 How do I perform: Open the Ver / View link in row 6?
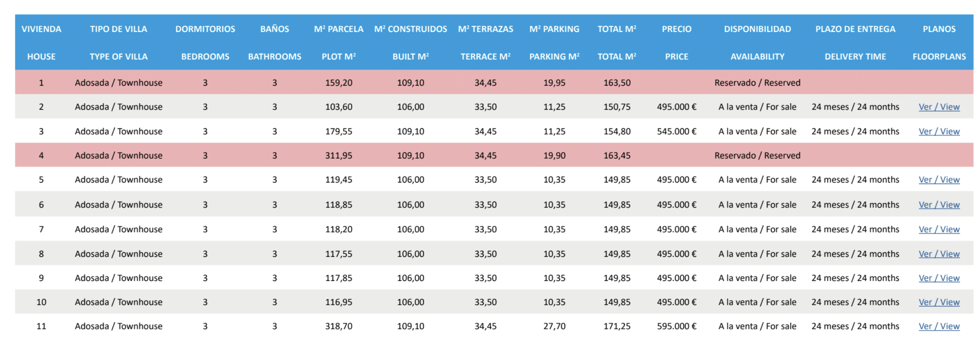coord(939,205)
